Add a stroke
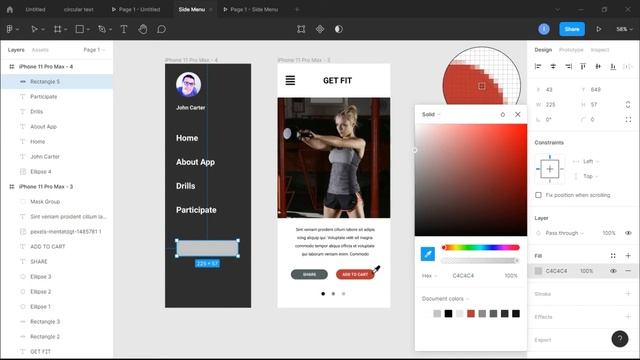Image resolution: width=640 pixels, height=360 pixels. (x=628, y=293)
